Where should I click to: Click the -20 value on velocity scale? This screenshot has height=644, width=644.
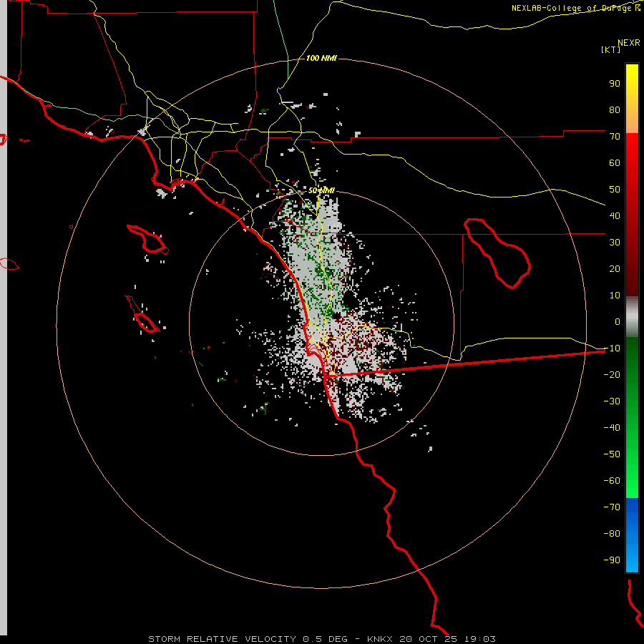(x=612, y=375)
